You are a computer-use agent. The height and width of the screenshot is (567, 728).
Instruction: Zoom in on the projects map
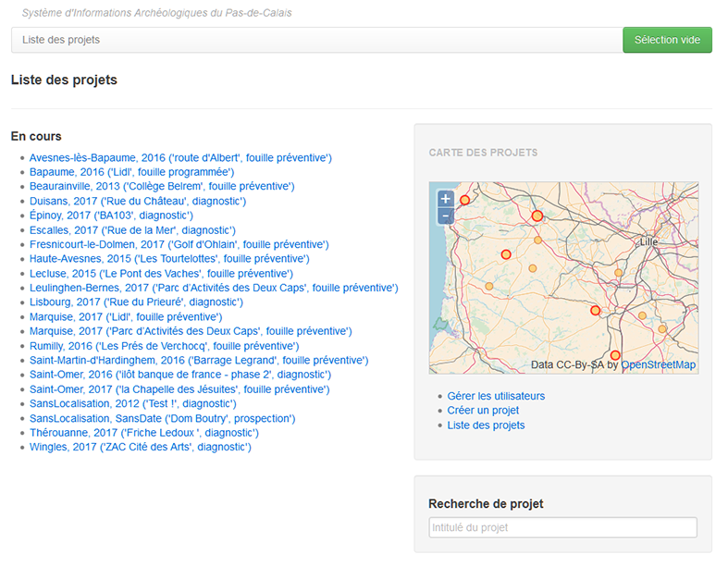pos(445,199)
